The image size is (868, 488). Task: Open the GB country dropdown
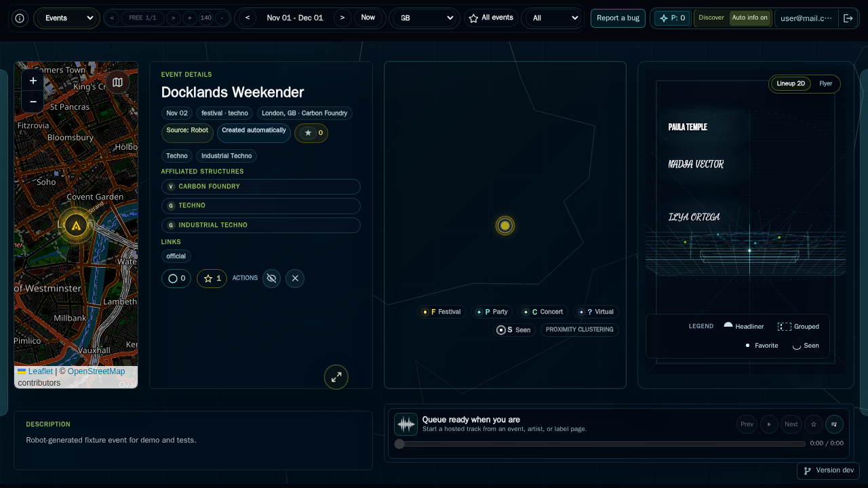(x=425, y=18)
